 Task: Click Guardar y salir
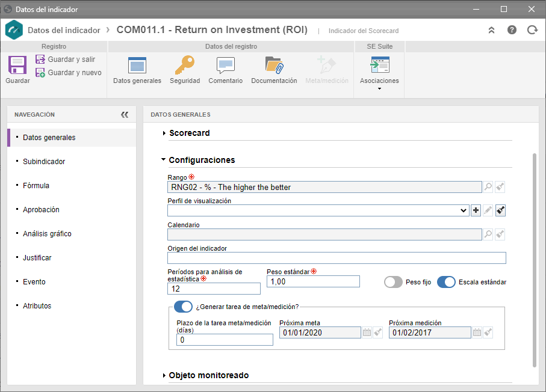(x=65, y=60)
